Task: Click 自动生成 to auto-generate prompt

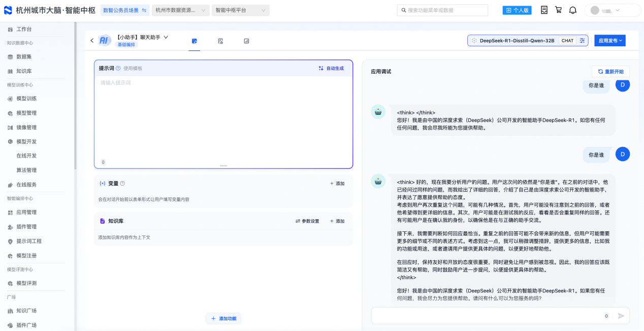Action: click(x=331, y=68)
